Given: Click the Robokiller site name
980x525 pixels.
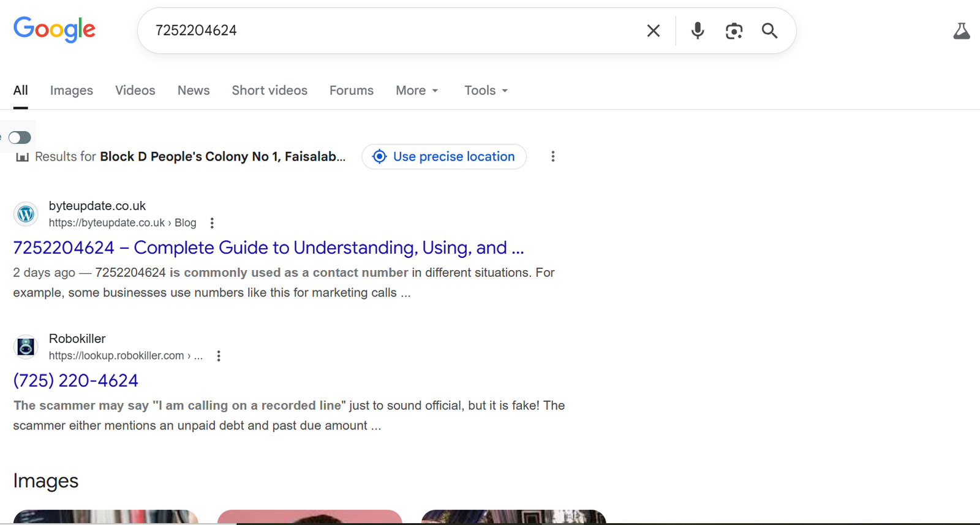Looking at the screenshot, I should tap(77, 339).
